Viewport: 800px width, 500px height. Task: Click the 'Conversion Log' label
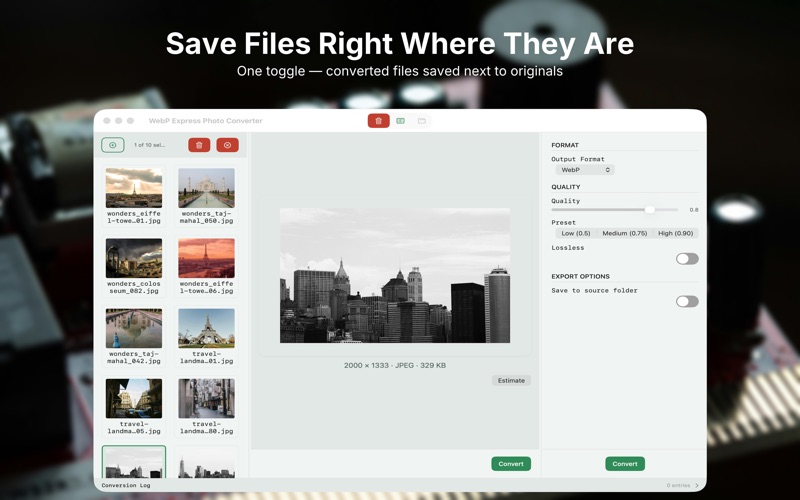126,485
